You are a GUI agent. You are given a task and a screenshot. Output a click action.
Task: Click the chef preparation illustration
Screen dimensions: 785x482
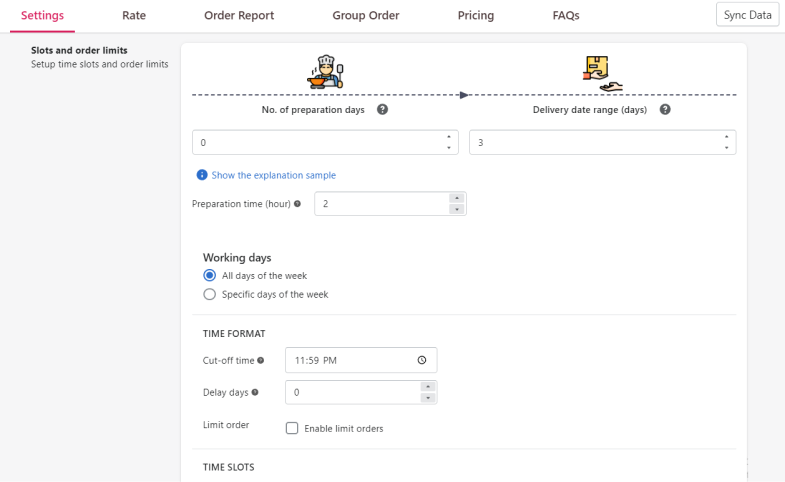[325, 72]
